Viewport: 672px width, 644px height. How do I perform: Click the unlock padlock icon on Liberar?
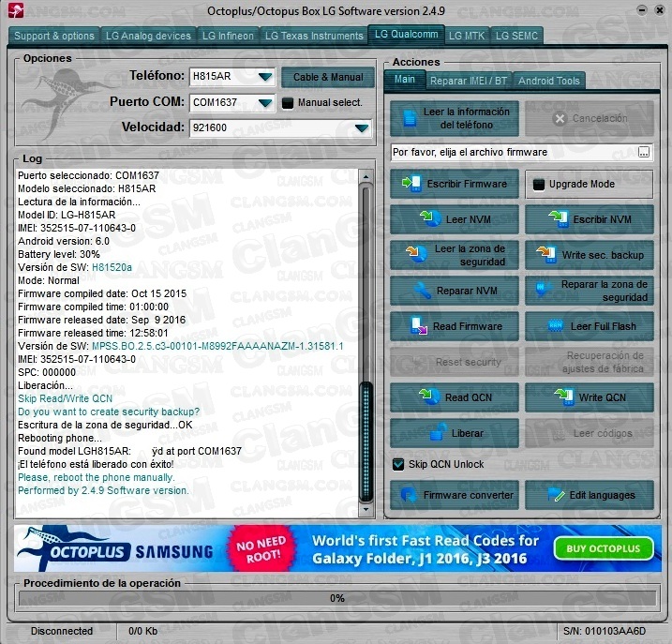438,432
